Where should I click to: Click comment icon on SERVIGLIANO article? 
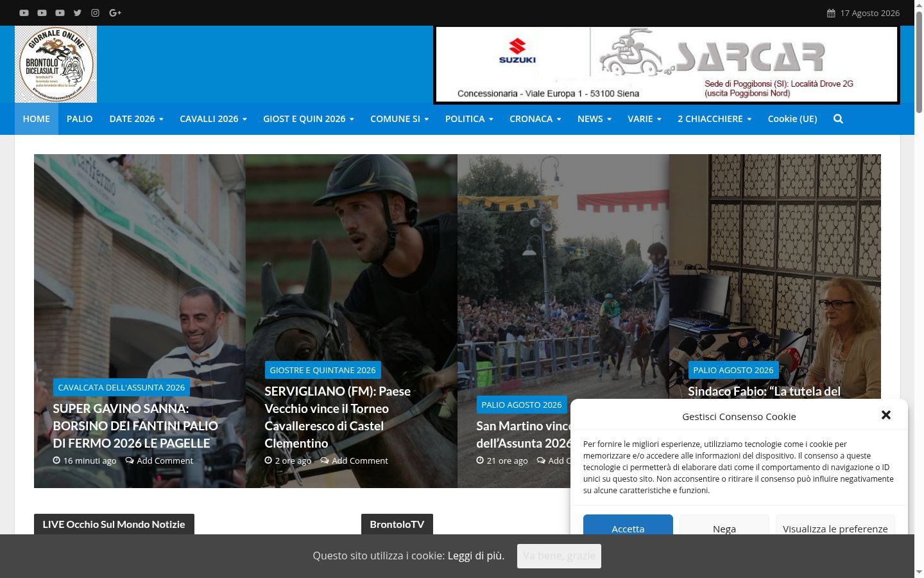325,460
